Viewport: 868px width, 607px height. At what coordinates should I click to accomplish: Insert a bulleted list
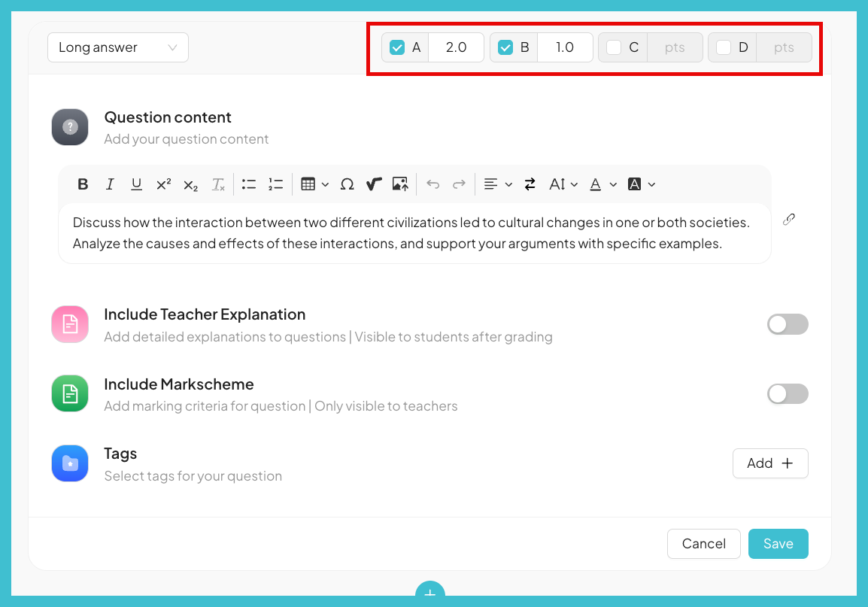coord(249,184)
